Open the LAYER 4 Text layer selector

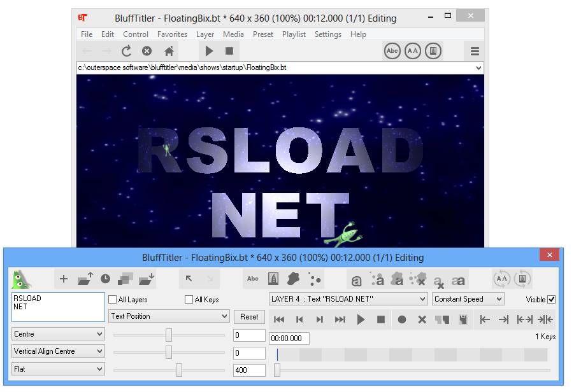[x=348, y=299]
